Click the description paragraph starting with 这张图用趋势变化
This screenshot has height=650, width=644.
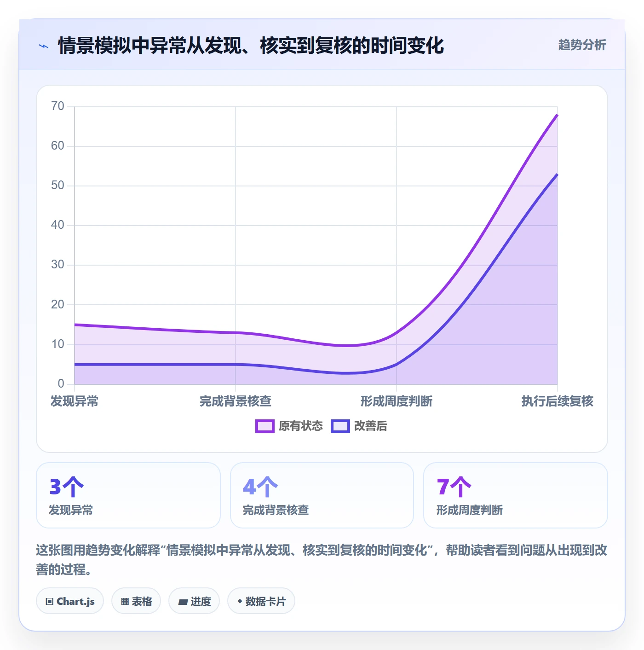(322, 560)
